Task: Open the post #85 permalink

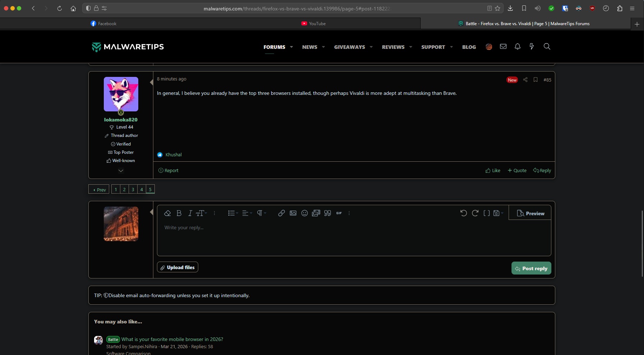Action: pyautogui.click(x=547, y=80)
